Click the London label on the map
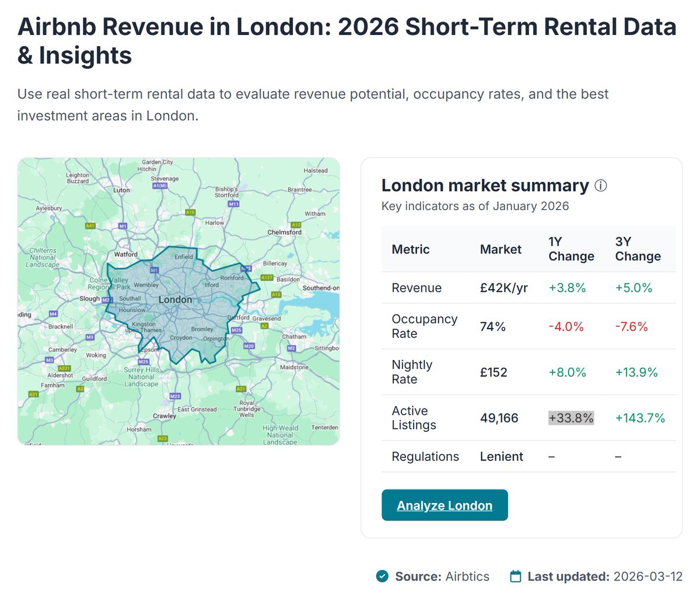The image size is (700, 594). click(175, 299)
